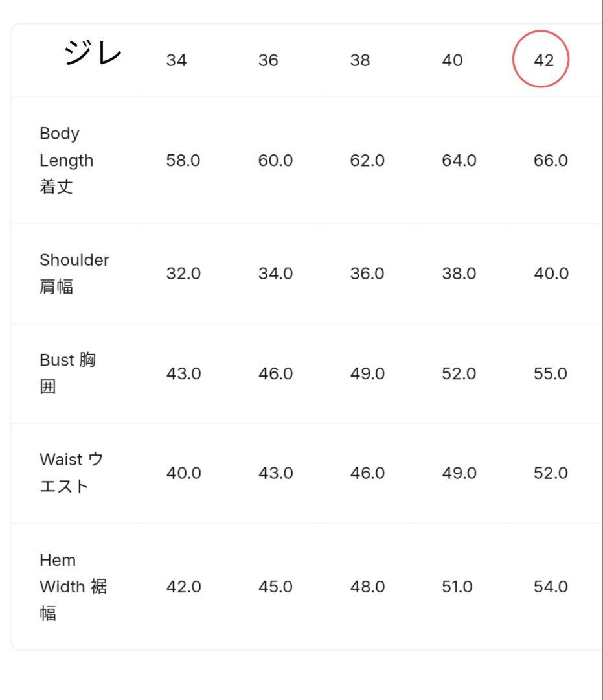
Task: Click Body Length value 66.0
Action: pyautogui.click(x=551, y=160)
